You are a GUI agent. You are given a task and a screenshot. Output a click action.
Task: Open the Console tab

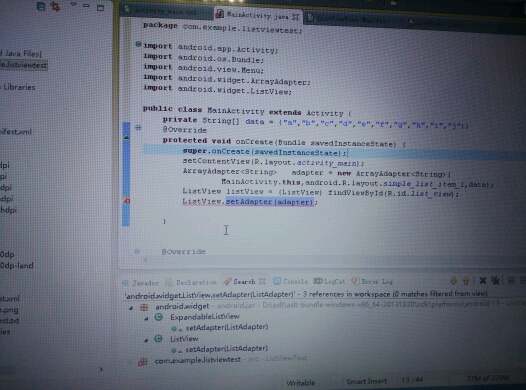tap(291, 281)
